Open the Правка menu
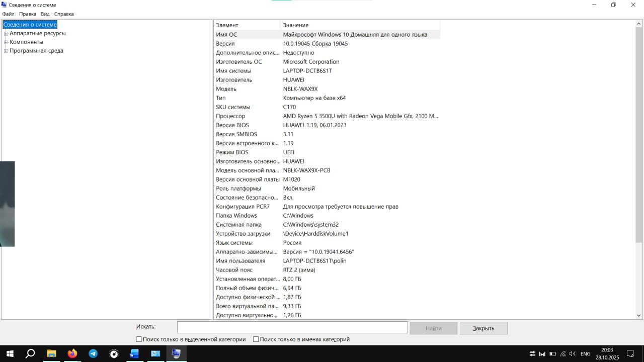This screenshot has height=362, width=644. point(28,14)
